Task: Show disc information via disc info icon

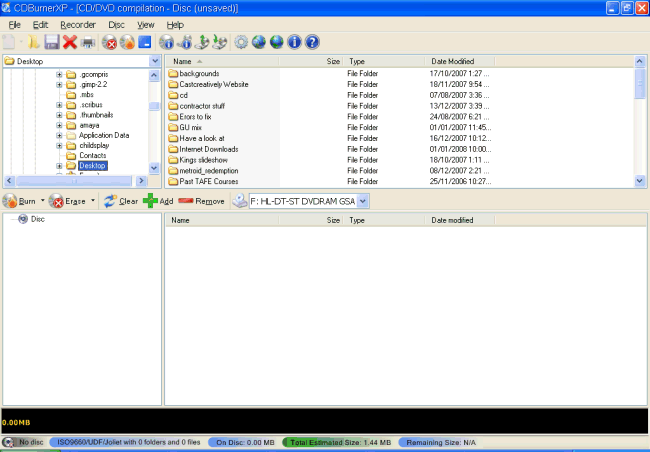Action: pyautogui.click(x=167, y=42)
